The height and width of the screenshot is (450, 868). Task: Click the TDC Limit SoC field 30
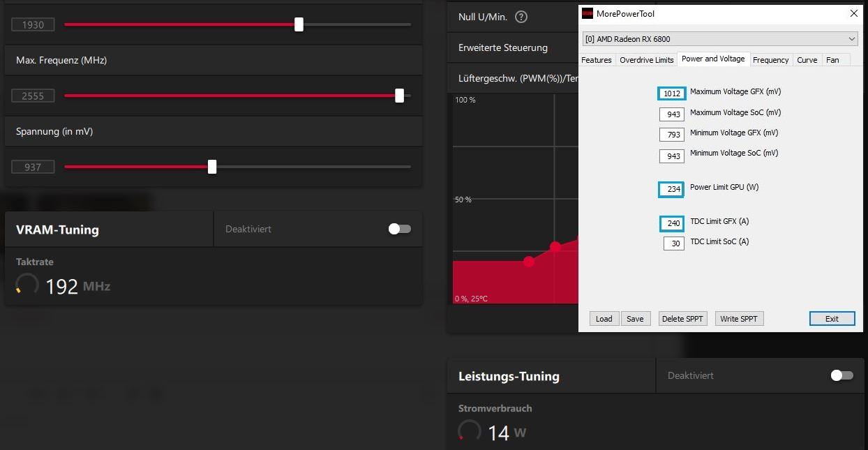[x=673, y=244]
